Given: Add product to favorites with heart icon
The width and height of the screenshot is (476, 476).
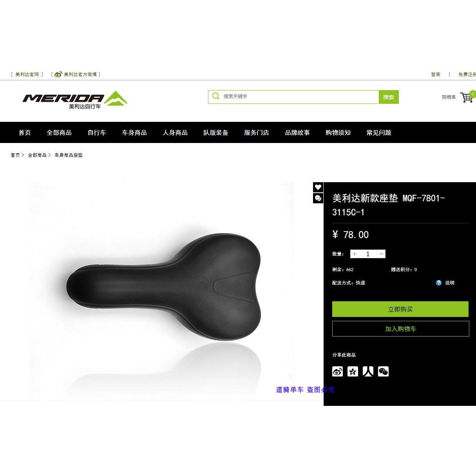Looking at the screenshot, I should (318, 187).
